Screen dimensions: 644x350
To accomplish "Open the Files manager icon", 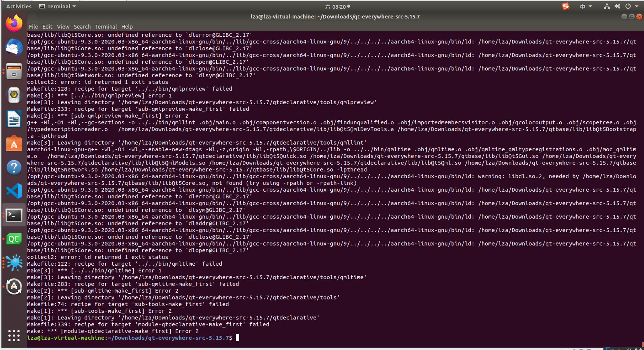I will (14, 71).
